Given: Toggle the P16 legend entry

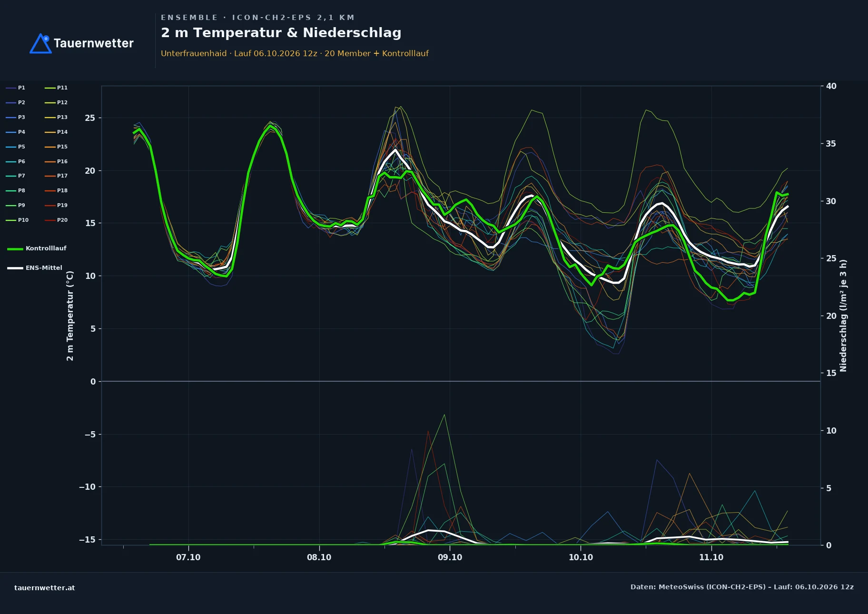Looking at the screenshot, I should 56,161.
